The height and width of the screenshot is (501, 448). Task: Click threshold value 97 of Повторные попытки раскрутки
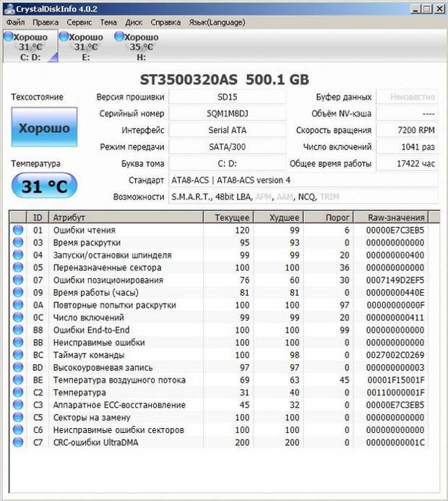coord(344,305)
